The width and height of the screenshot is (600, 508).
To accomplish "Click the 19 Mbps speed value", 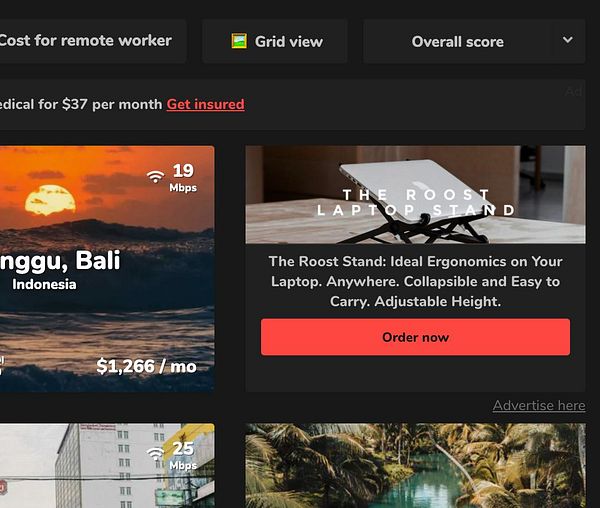I will (183, 177).
